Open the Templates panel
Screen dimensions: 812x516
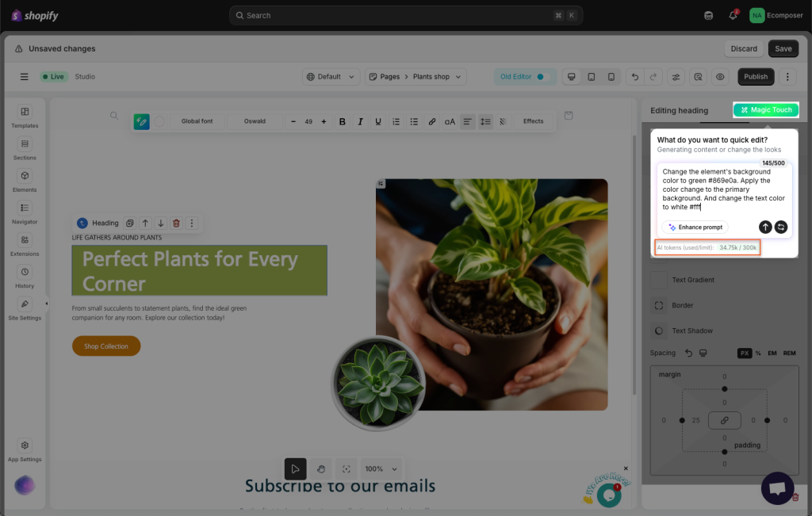click(25, 117)
